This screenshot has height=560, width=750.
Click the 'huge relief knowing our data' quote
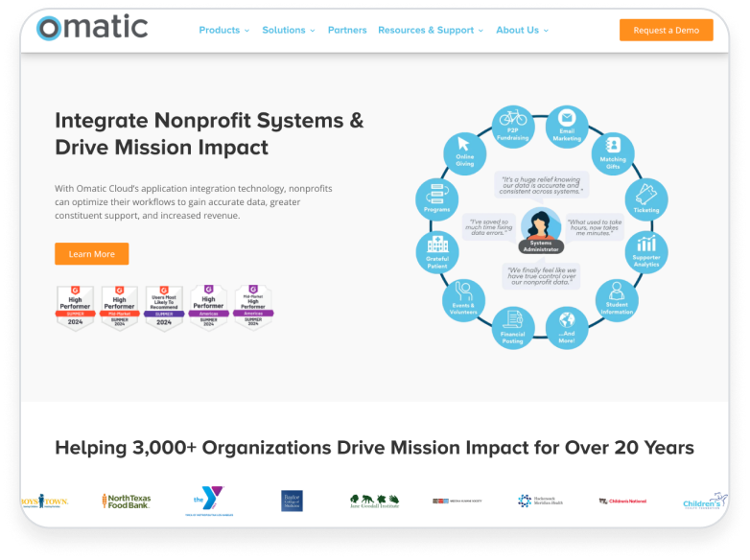(541, 185)
